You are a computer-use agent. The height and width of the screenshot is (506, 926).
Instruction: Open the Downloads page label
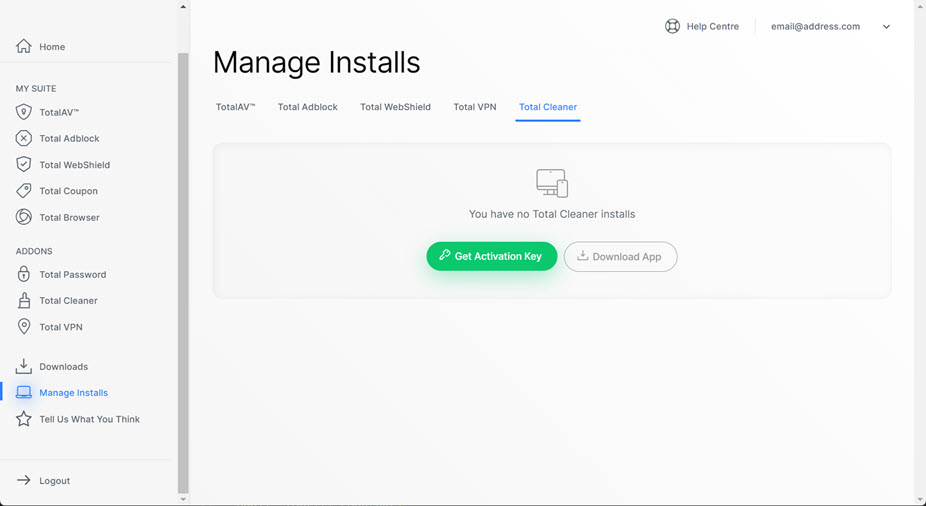[x=63, y=367]
